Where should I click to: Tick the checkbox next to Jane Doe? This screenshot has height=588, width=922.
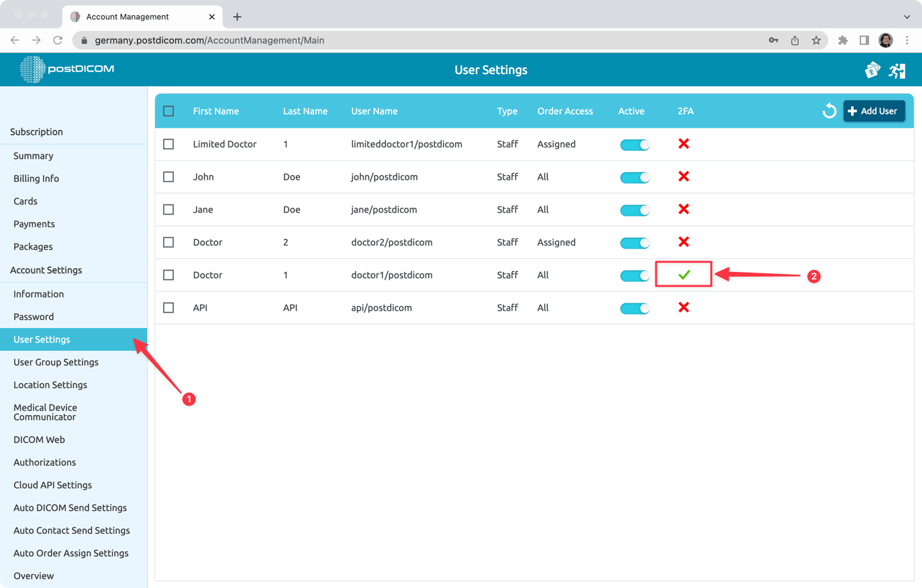(x=168, y=209)
